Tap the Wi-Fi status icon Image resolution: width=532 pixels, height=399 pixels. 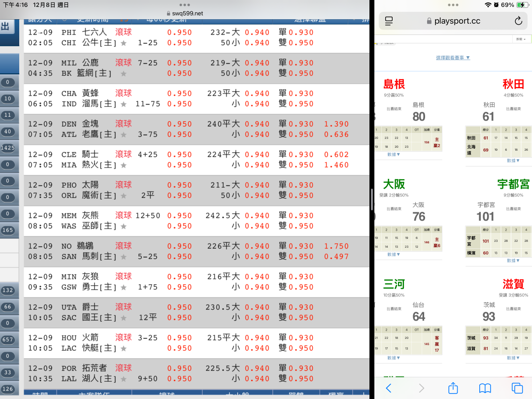488,5
